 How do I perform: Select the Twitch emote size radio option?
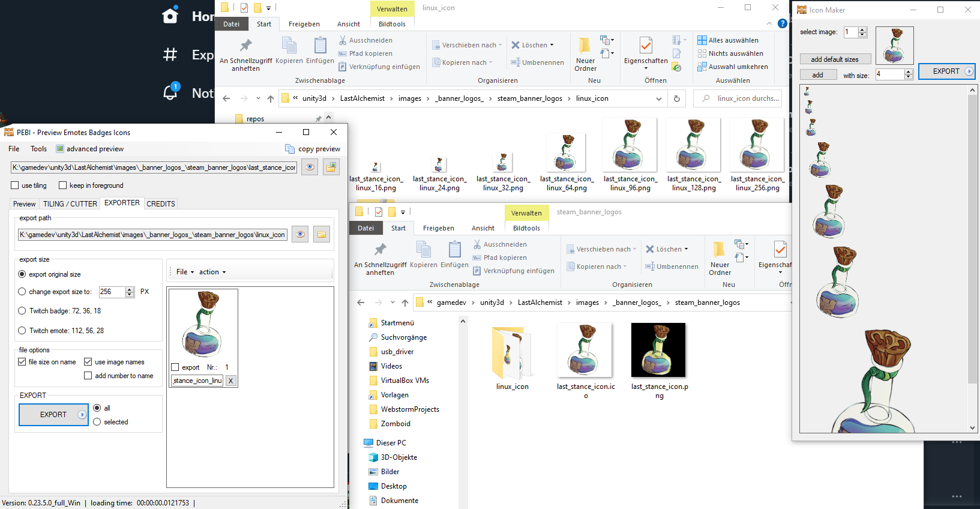pyautogui.click(x=22, y=331)
